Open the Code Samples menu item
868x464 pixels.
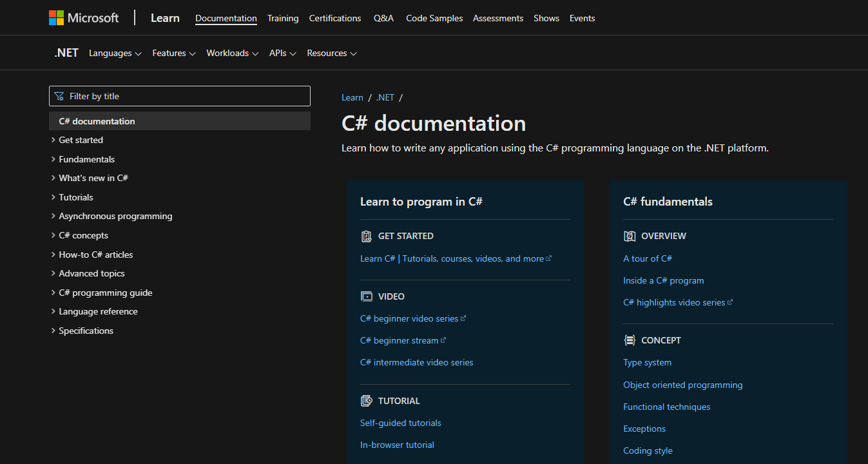pyautogui.click(x=434, y=18)
